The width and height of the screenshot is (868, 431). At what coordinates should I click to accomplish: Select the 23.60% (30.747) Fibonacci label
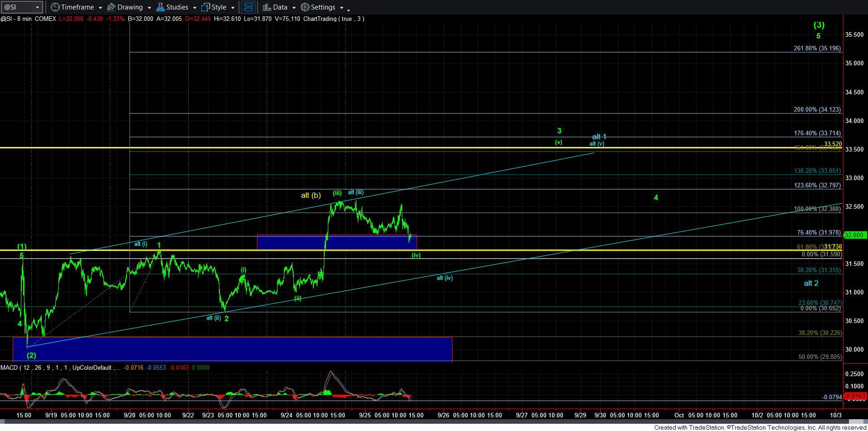coord(820,303)
